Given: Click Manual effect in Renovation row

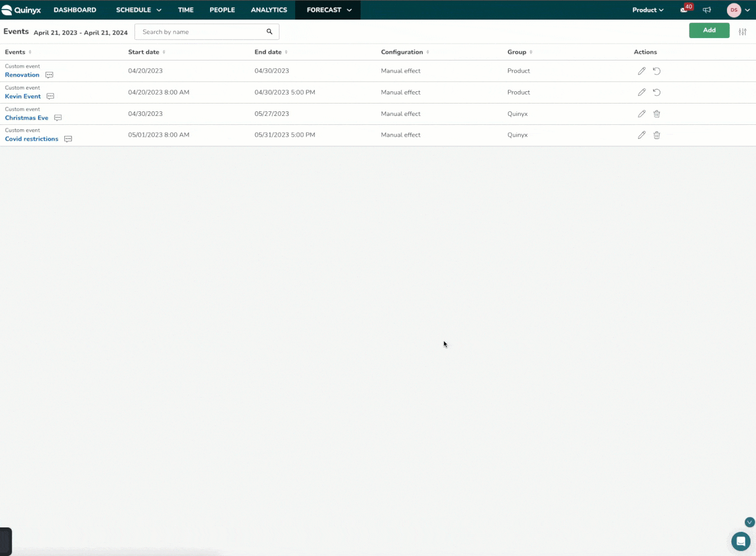Looking at the screenshot, I should pyautogui.click(x=400, y=71).
